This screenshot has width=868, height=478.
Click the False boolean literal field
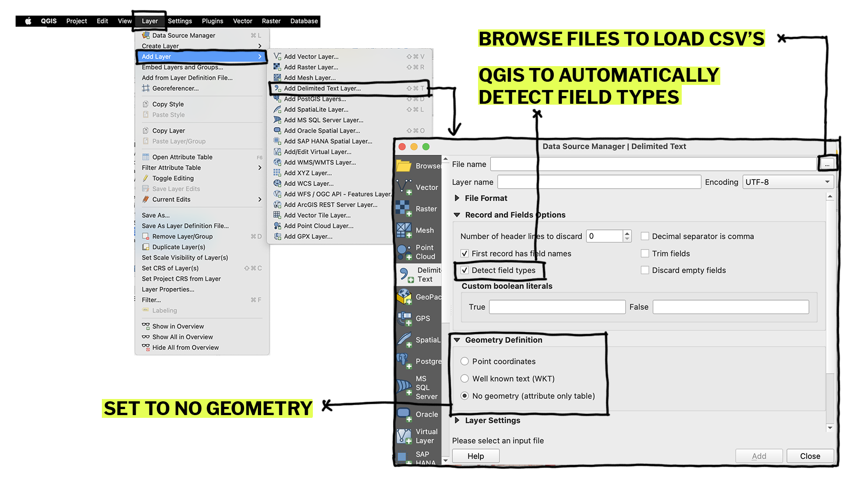point(731,307)
